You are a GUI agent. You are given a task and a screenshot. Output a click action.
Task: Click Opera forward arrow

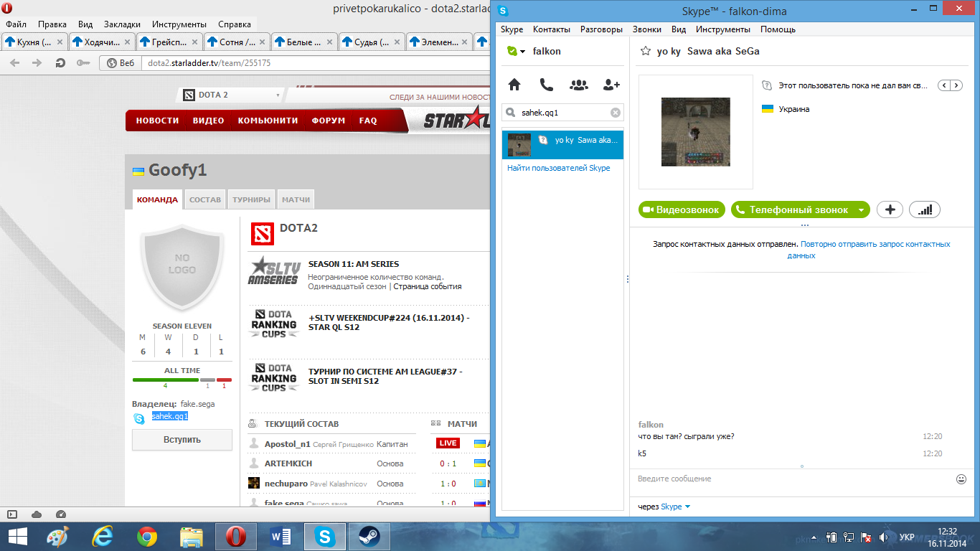click(x=37, y=63)
